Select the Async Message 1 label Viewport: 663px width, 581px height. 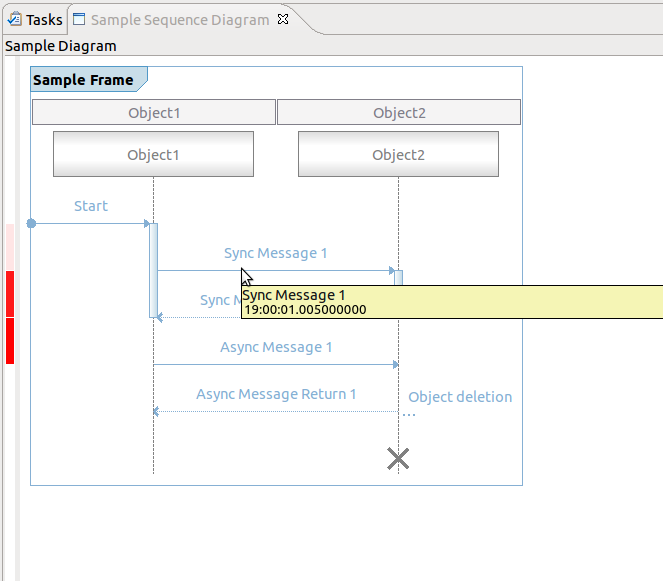276,347
